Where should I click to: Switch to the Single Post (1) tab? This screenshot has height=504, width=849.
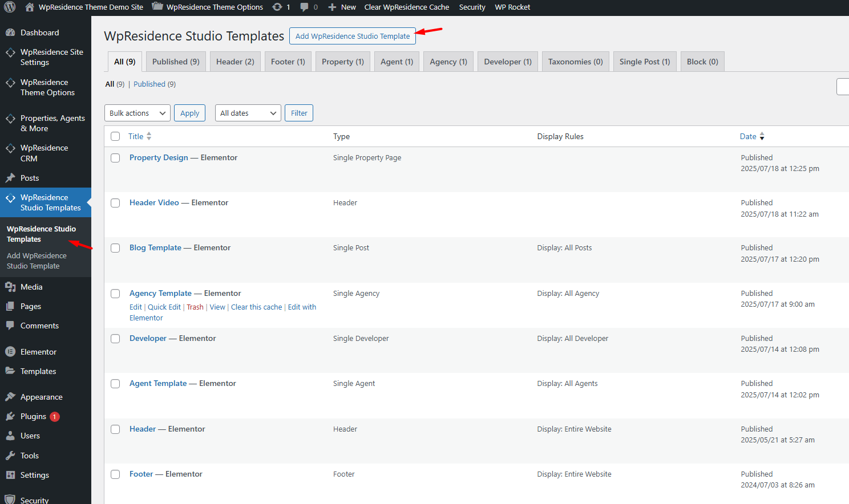[x=645, y=62]
